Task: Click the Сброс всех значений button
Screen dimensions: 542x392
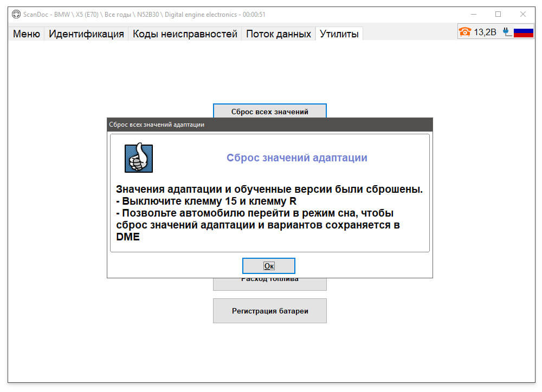Action: 269,111
